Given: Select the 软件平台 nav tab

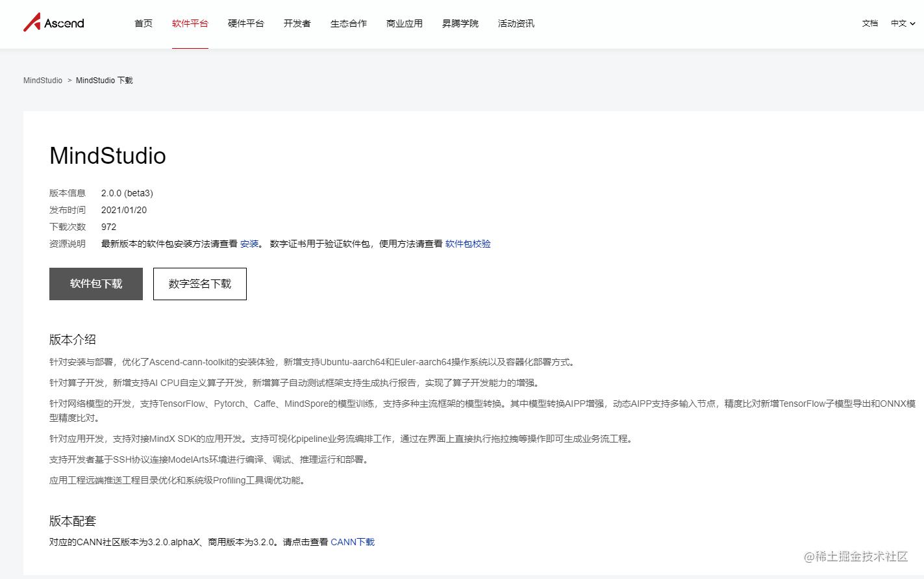Looking at the screenshot, I should pos(190,23).
